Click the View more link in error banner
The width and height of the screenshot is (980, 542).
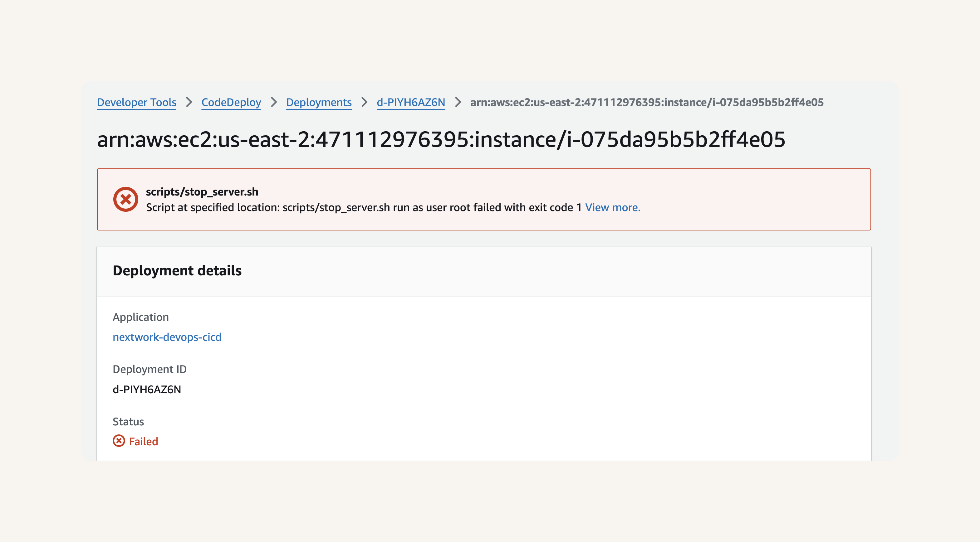[612, 207]
